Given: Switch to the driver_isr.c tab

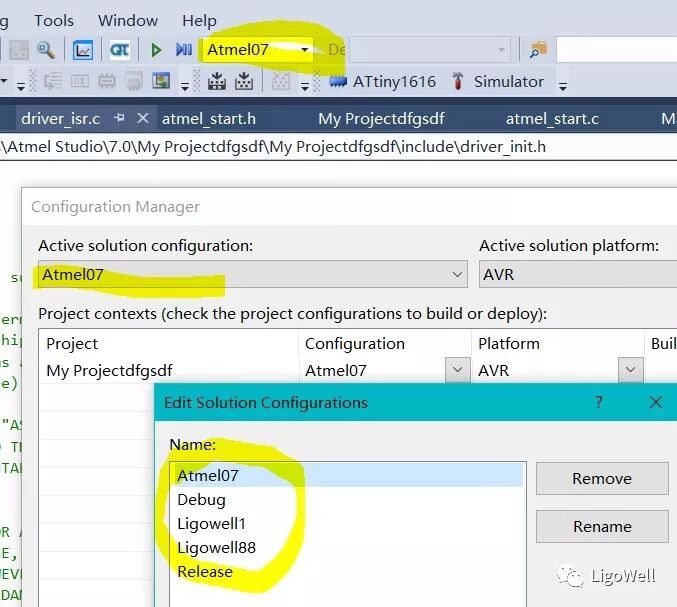Looking at the screenshot, I should point(60,118).
